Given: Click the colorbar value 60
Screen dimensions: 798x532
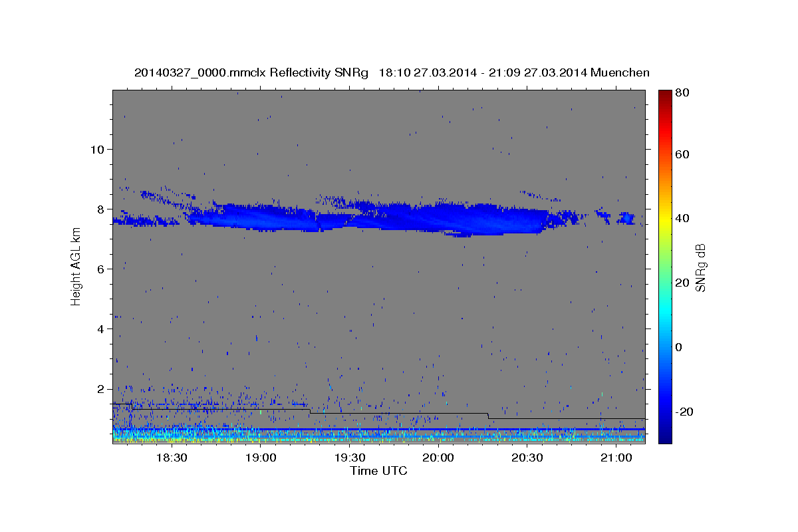Looking at the screenshot, I should 684,154.
